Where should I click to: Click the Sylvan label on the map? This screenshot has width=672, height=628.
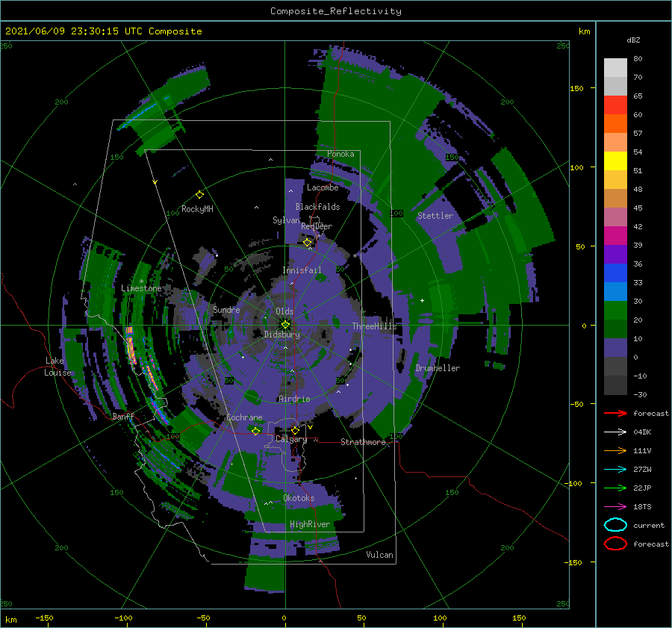[286, 220]
